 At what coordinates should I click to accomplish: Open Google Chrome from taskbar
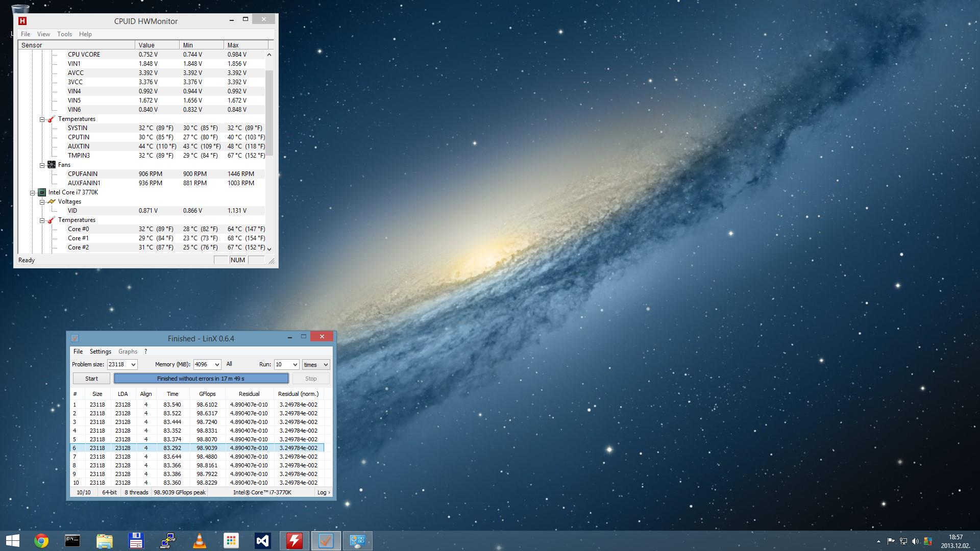(41, 541)
